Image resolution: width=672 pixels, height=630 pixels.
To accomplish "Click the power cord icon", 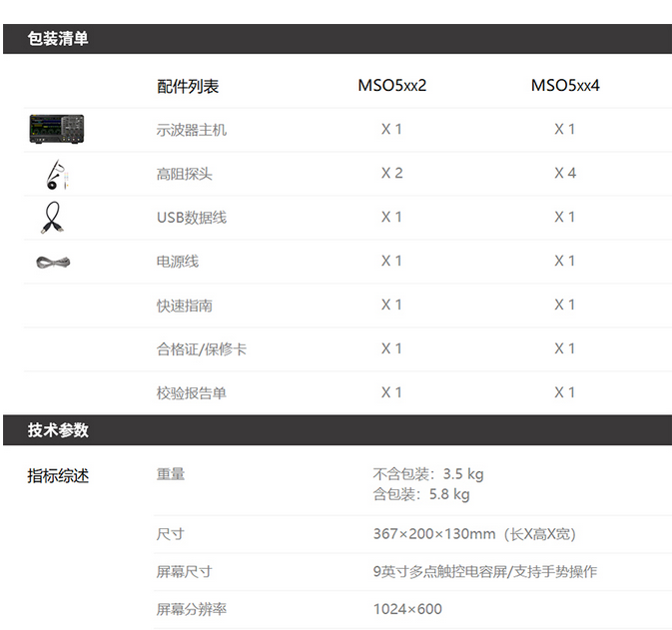I will [54, 262].
